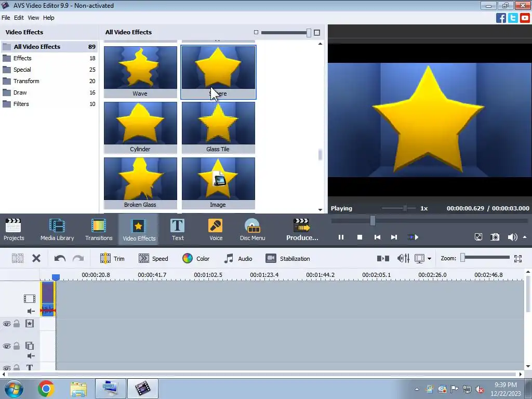Toggle the lock on video effects track
The height and width of the screenshot is (399, 532).
(16, 324)
